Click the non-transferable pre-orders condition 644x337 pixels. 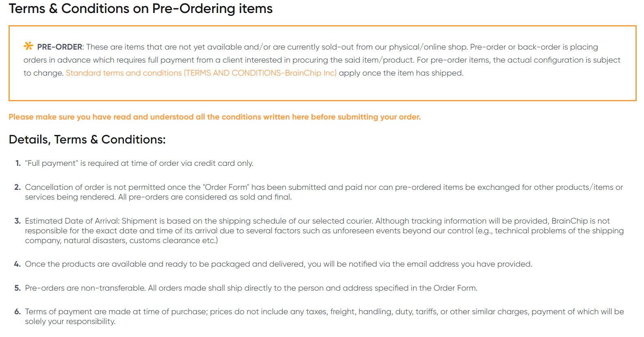(251, 288)
